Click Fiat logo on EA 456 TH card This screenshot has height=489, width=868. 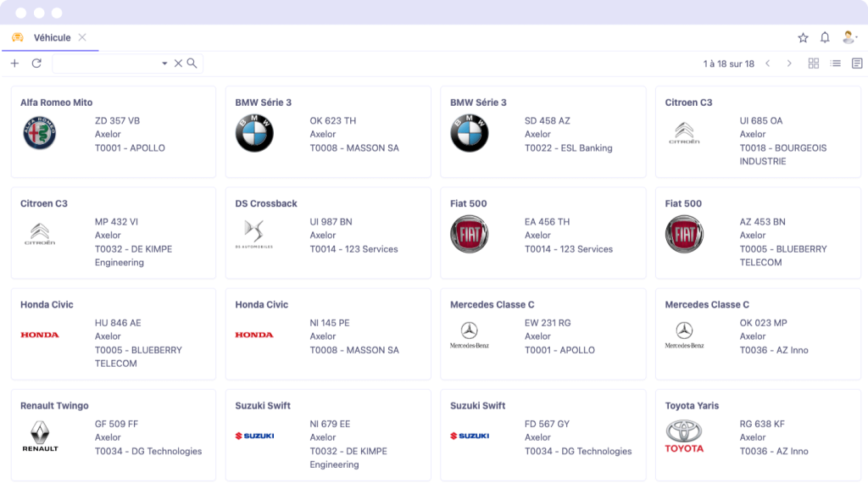click(x=470, y=235)
